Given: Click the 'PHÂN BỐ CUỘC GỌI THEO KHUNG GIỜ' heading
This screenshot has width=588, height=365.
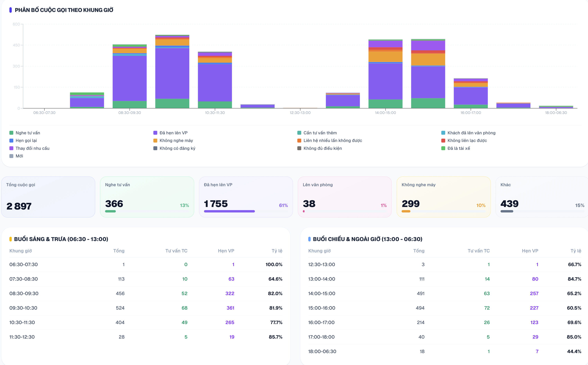Looking at the screenshot, I should (64, 10).
